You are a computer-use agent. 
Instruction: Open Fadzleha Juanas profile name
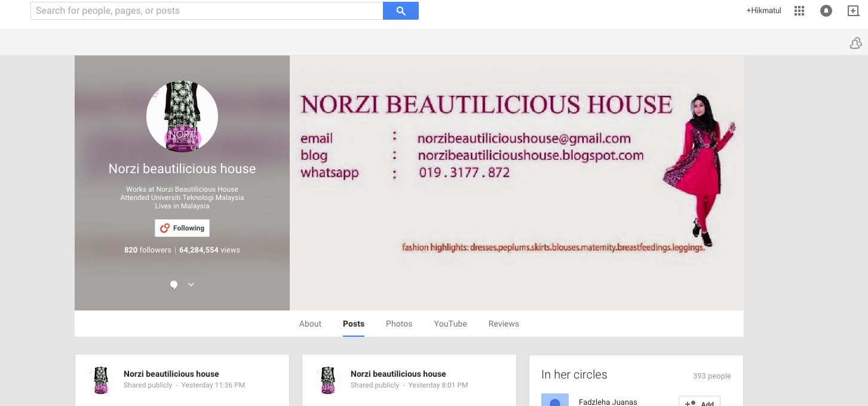click(608, 402)
